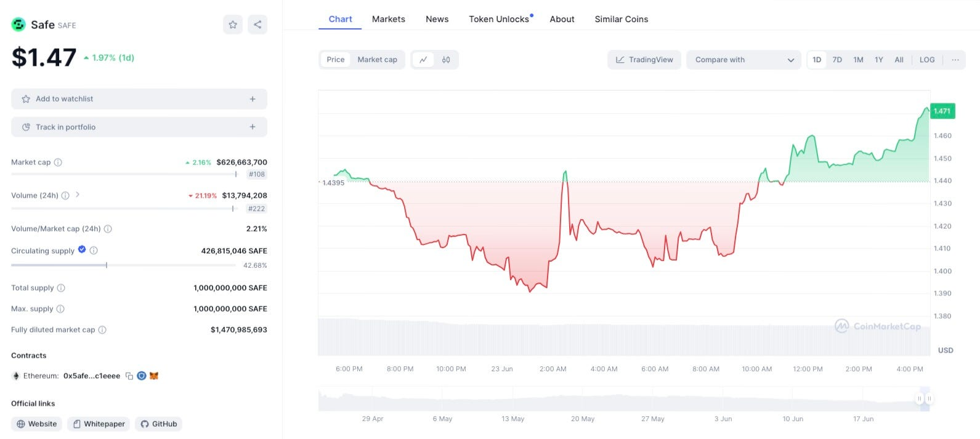Toggle the LOG scale option
This screenshot has width=980, height=439.
click(x=927, y=60)
